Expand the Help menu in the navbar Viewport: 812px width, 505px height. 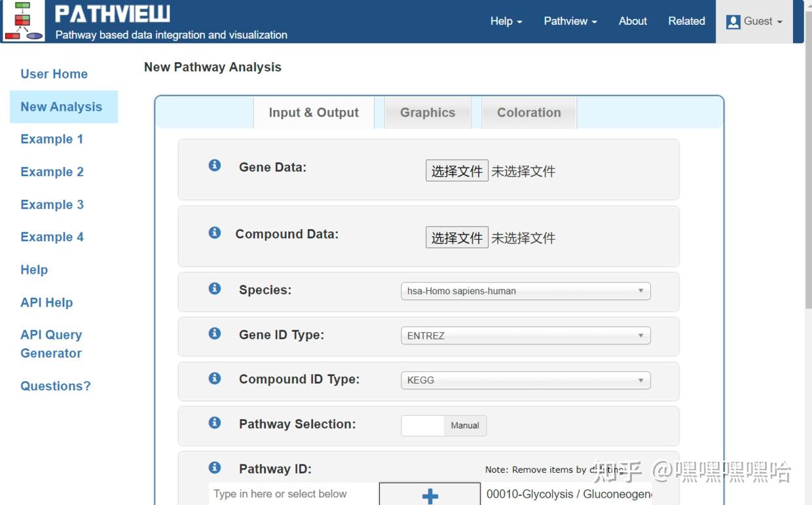pos(504,21)
